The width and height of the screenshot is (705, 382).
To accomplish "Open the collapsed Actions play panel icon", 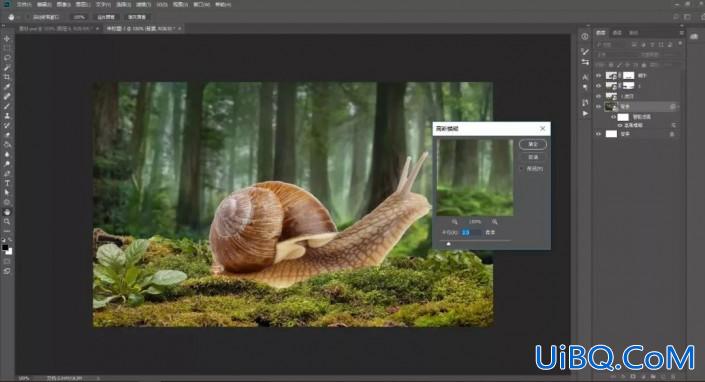I will coord(585,114).
